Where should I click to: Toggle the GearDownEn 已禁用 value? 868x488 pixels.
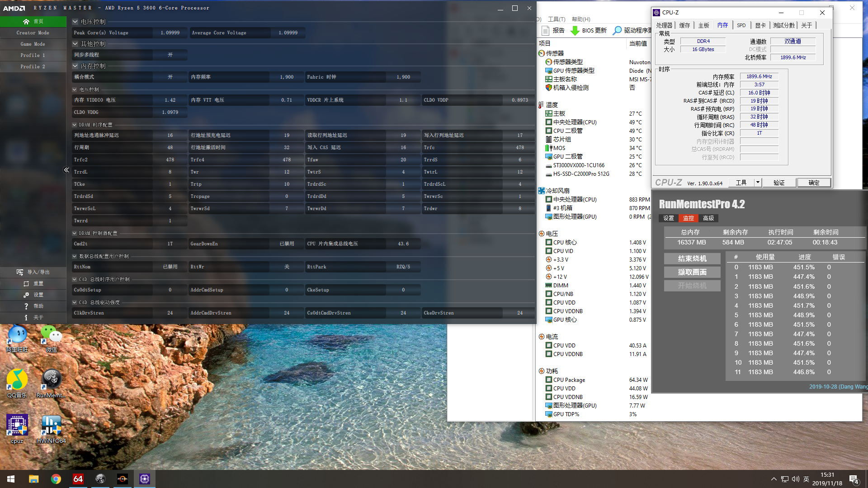[287, 244]
